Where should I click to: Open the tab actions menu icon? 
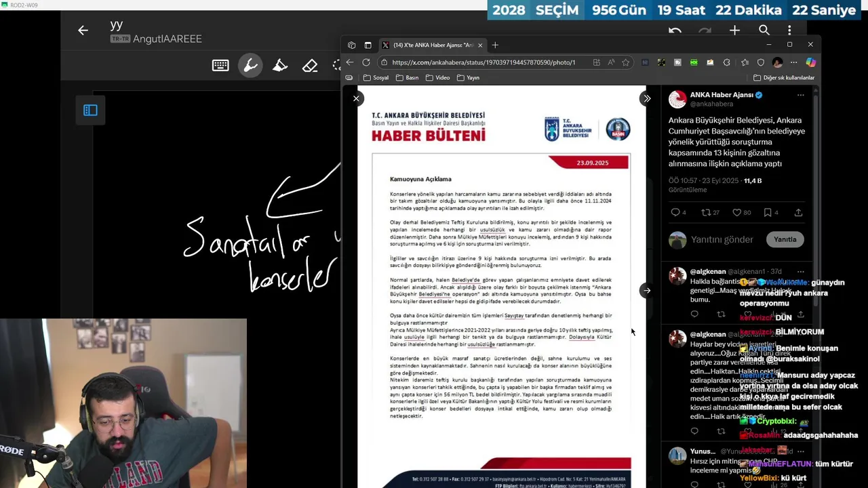(x=368, y=45)
